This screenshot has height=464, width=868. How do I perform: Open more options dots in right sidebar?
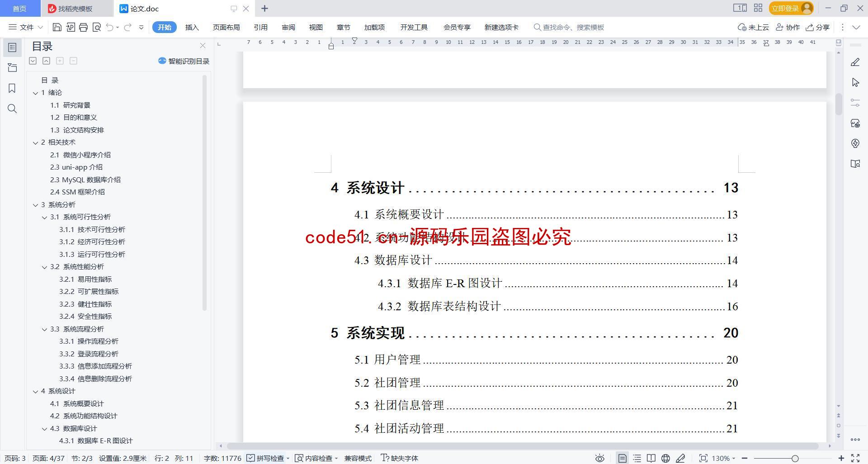click(x=855, y=439)
